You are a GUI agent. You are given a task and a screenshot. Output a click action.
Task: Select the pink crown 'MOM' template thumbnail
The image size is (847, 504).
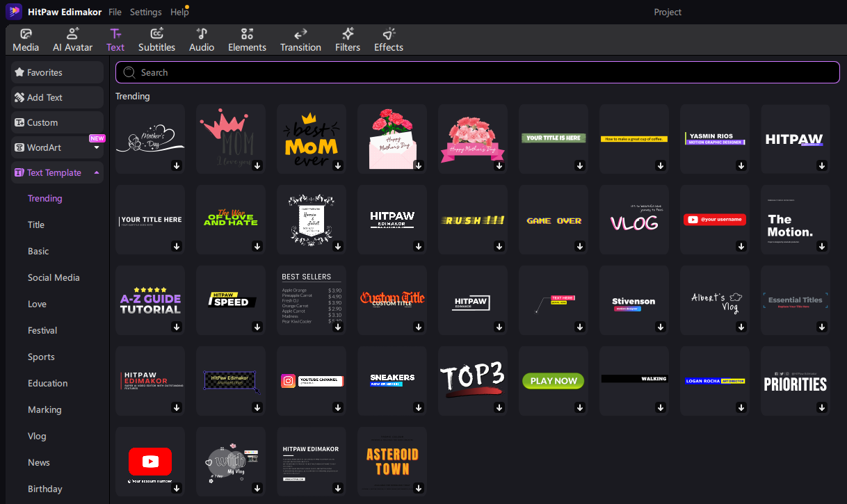pyautogui.click(x=231, y=139)
